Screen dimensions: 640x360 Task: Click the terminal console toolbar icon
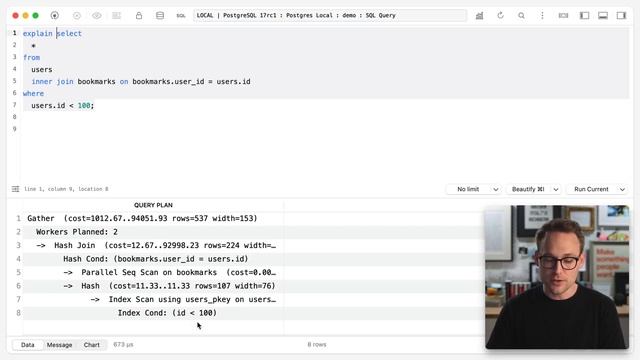click(x=564, y=16)
